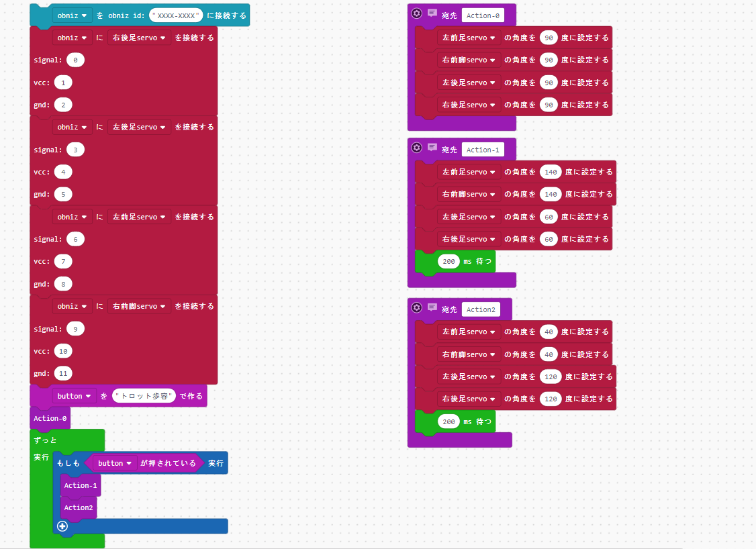This screenshot has width=756, height=549.
Task: Expand 左前足servo dropdown inside Action-1 definition
Action: pyautogui.click(x=468, y=172)
